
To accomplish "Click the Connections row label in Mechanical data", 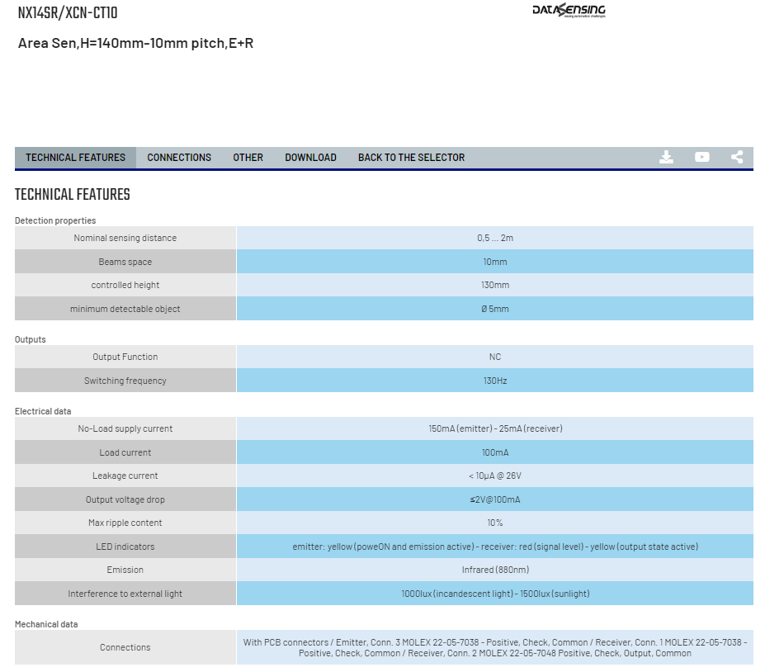I will [x=125, y=647].
